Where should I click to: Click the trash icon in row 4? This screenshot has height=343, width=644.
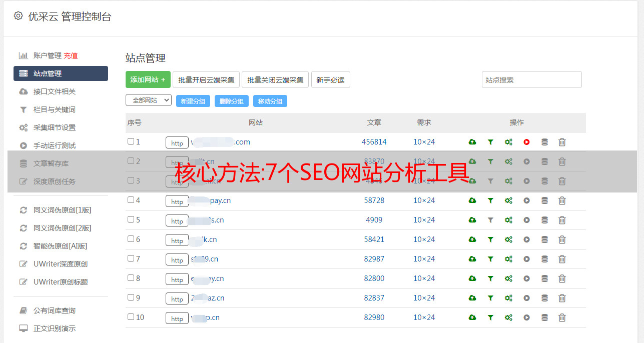[x=562, y=200]
